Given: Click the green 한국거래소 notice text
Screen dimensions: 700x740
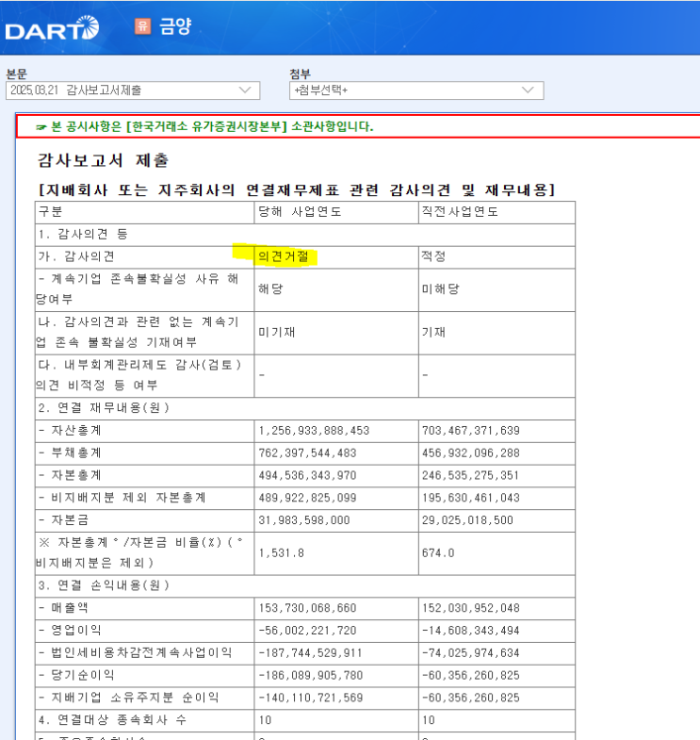Looking at the screenshot, I should [x=204, y=126].
